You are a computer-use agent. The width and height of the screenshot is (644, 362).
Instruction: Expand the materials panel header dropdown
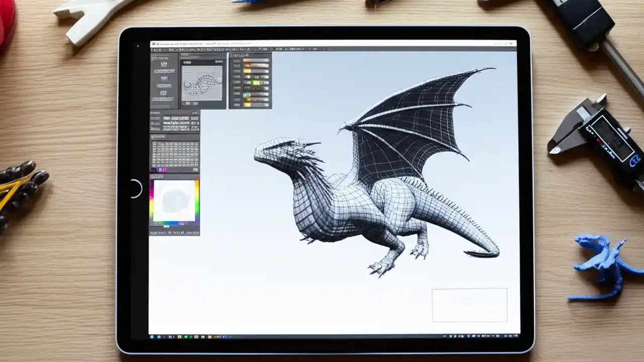tap(269, 55)
